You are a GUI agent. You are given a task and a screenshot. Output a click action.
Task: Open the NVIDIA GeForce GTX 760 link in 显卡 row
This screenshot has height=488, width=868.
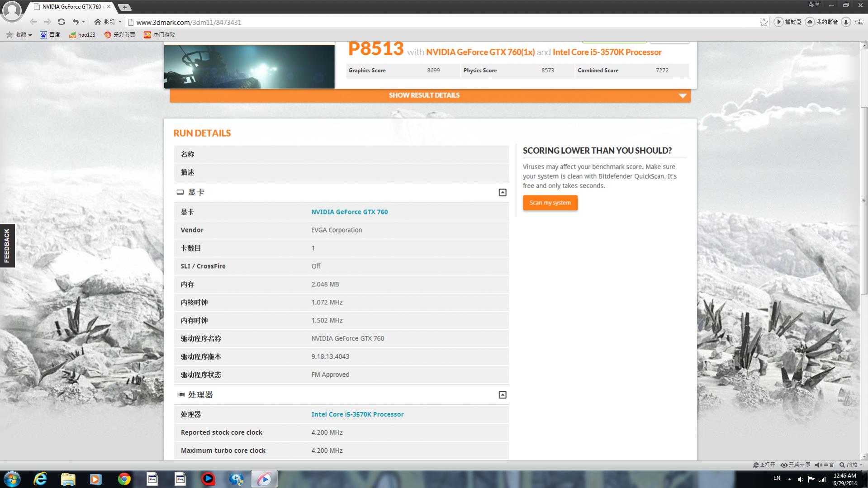pos(349,212)
